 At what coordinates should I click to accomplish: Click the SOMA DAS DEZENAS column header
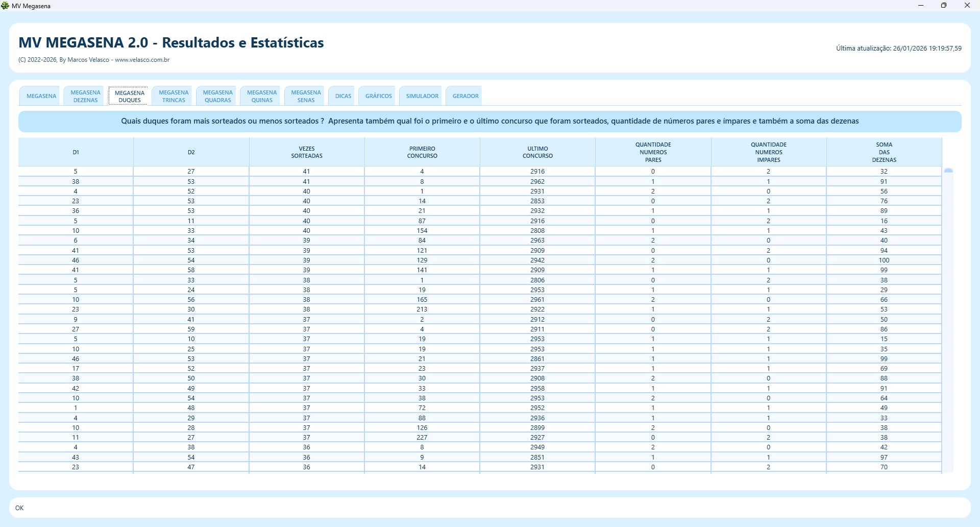884,152
